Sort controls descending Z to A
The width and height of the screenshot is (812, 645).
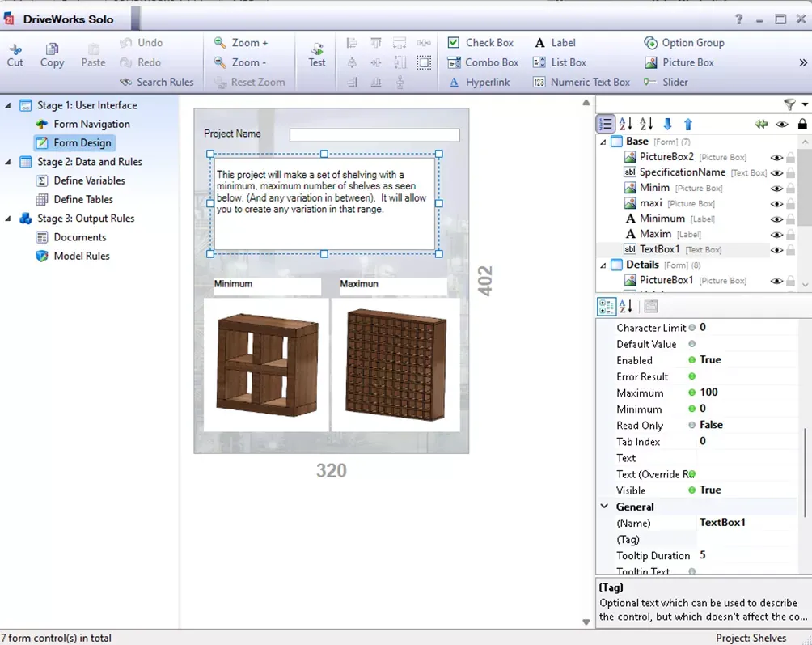645,124
